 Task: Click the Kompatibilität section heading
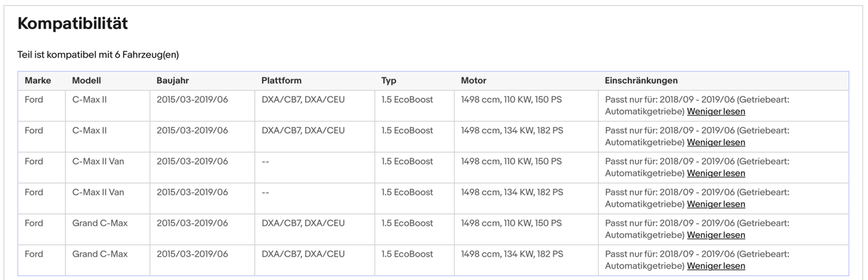(73, 24)
